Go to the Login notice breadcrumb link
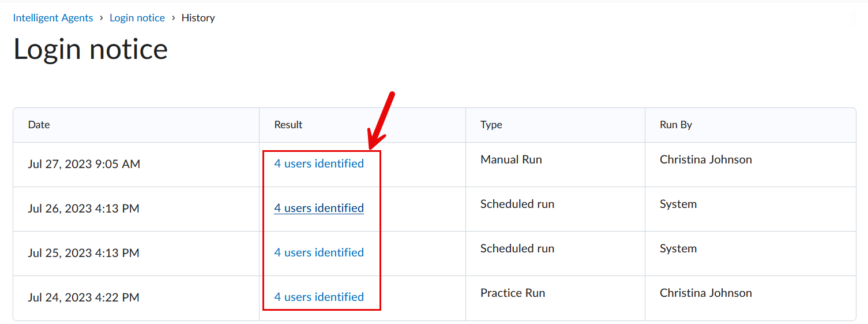 [137, 18]
